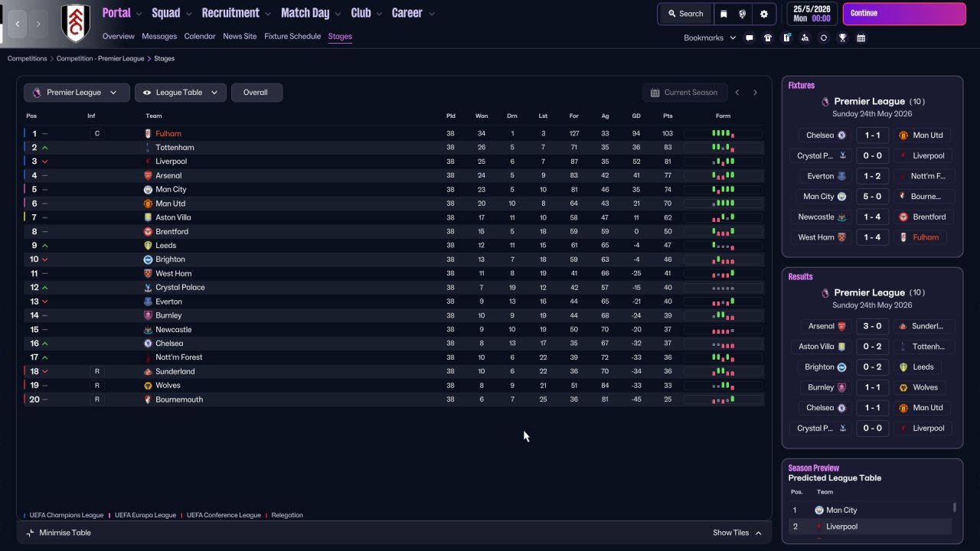The image size is (980, 551).
Task: Open the settings gear icon
Action: pos(764,14)
